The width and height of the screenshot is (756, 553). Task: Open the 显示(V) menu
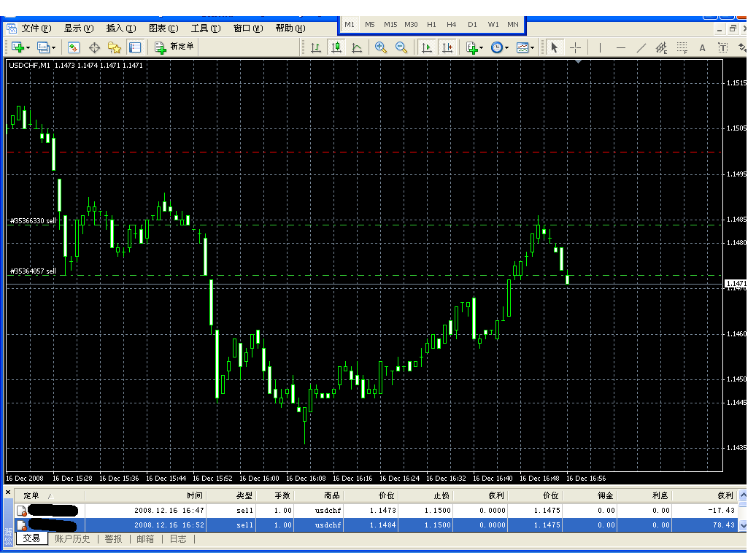(79, 28)
